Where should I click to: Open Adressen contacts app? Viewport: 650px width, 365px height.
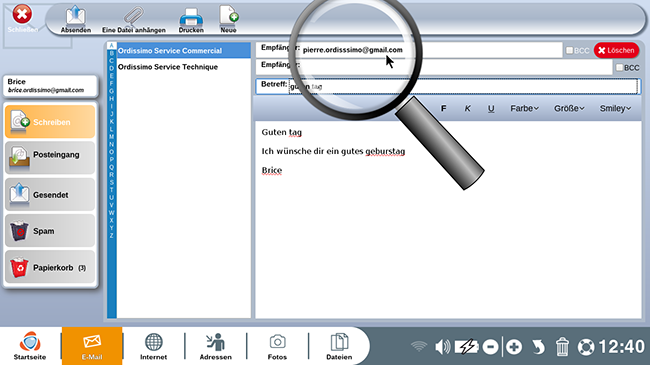(216, 346)
